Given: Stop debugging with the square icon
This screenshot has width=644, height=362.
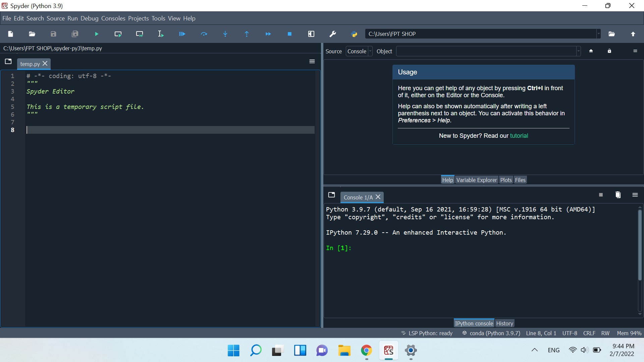Looking at the screenshot, I should [289, 34].
